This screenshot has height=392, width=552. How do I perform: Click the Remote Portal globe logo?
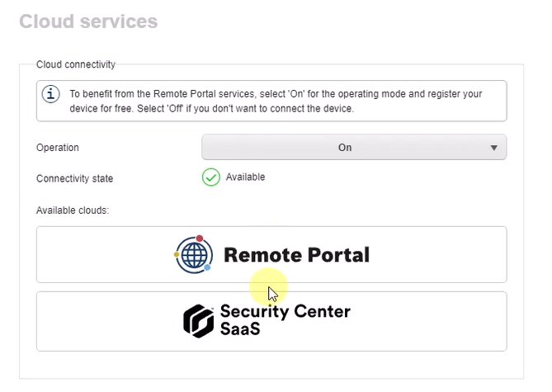point(194,254)
